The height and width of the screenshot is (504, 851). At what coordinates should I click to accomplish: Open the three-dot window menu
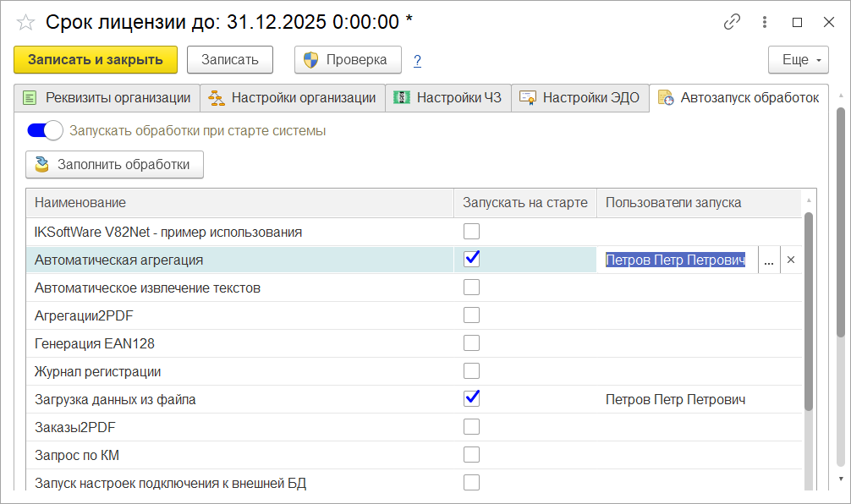pos(766,23)
